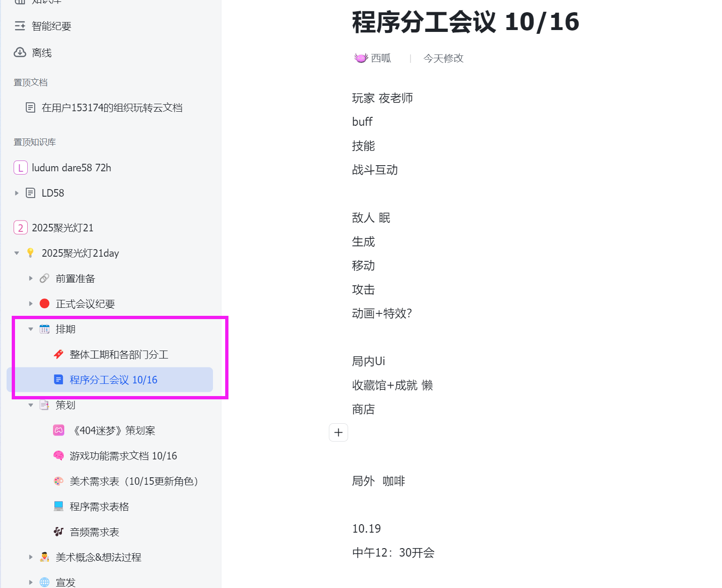This screenshot has height=588, width=722.
Task: Click the gamepad icon of 《404迷梦》策划案
Action: coord(59,430)
